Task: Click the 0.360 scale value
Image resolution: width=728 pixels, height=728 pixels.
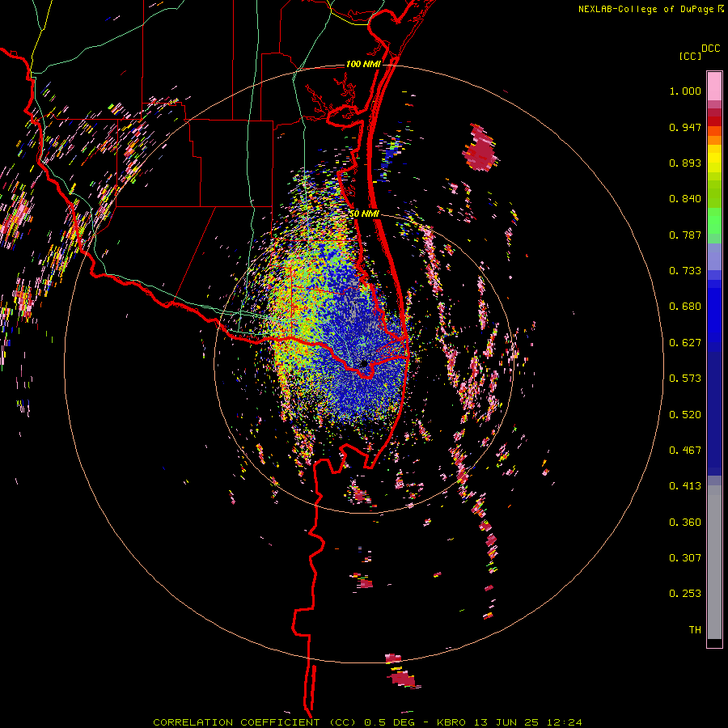Action: point(685,523)
